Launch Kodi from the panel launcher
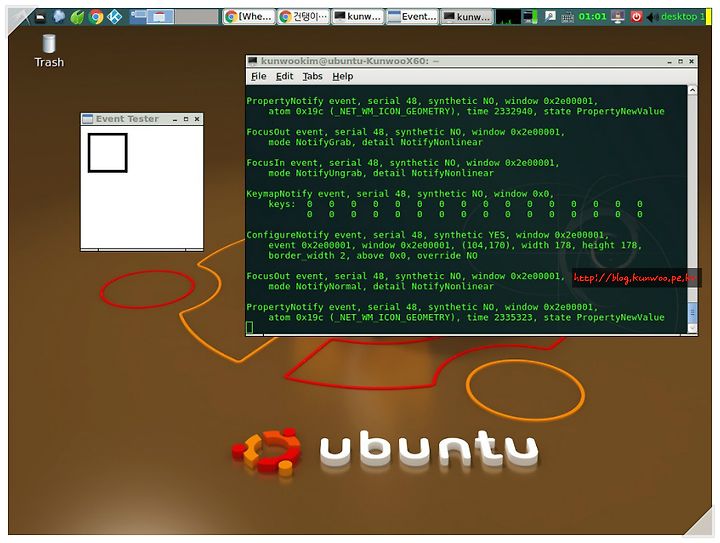 click(x=114, y=17)
